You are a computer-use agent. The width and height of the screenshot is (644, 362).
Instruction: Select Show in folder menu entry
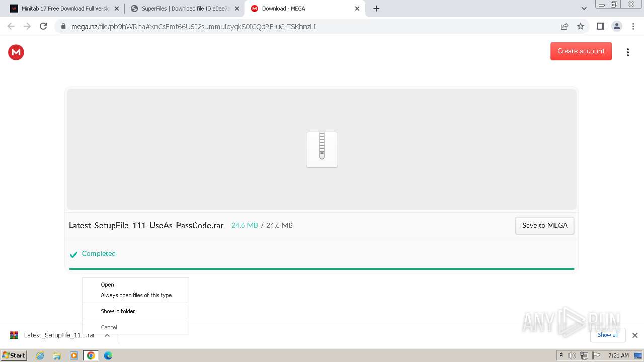point(136,311)
